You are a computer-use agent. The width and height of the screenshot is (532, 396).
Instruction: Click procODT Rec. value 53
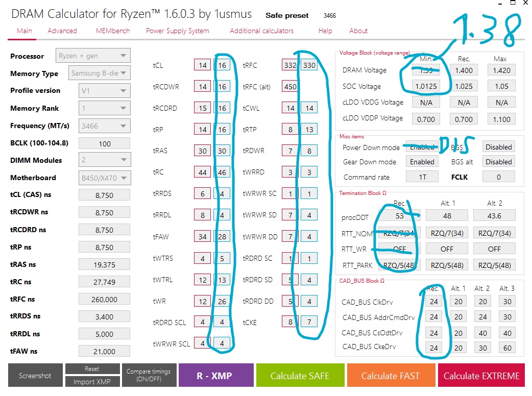click(399, 216)
